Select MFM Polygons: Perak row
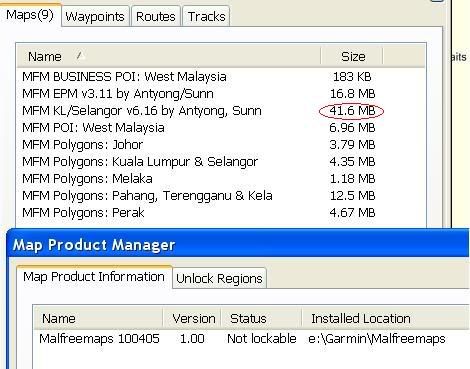This screenshot has width=470, height=369. click(x=221, y=213)
